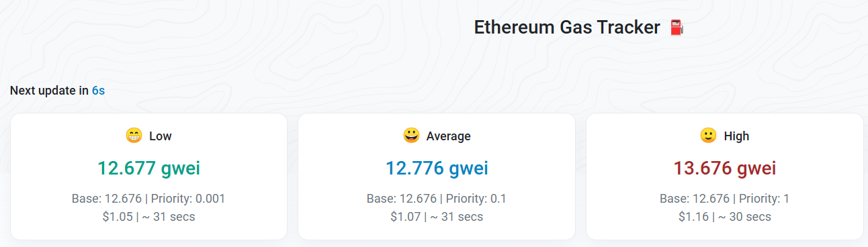Click the smiley face icon beside Average
The image size is (868, 247).
(411, 136)
